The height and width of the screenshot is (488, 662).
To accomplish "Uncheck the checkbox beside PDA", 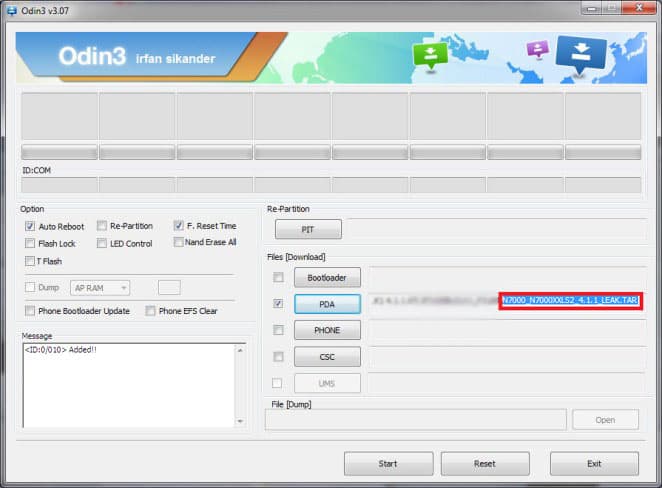I will click(278, 304).
